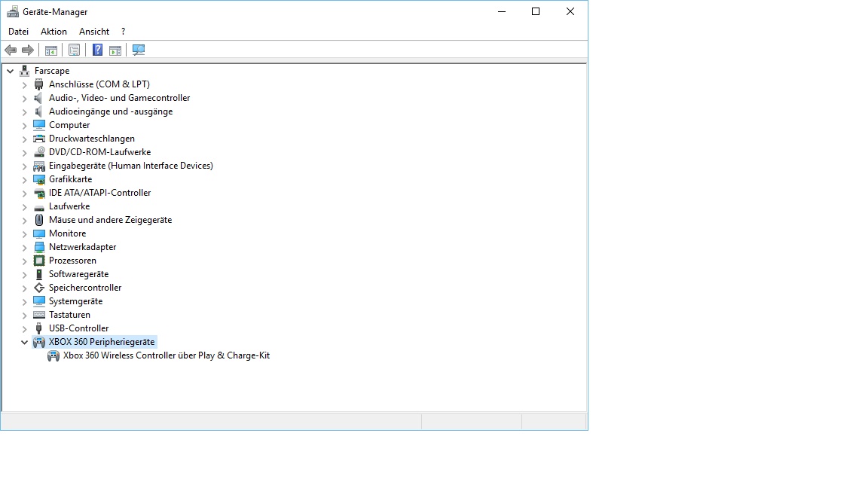The image size is (868, 488).
Task: Select IDE ATA/ATAPI-Controller entry
Action: pos(99,193)
